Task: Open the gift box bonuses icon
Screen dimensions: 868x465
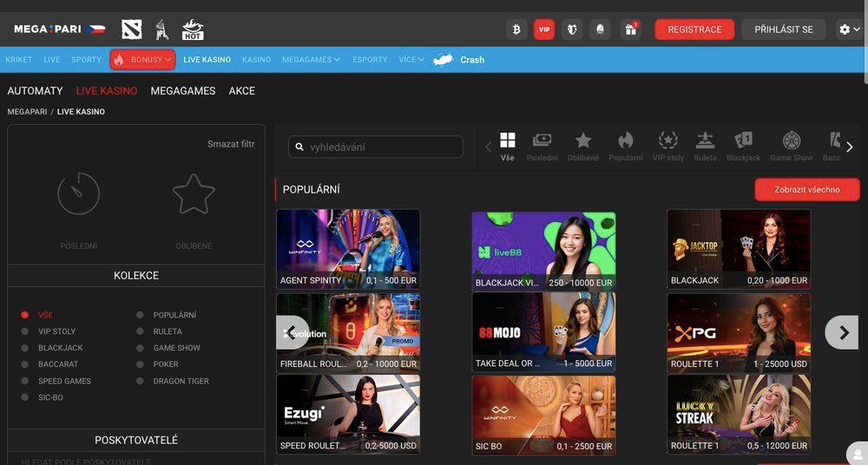Action: (630, 29)
